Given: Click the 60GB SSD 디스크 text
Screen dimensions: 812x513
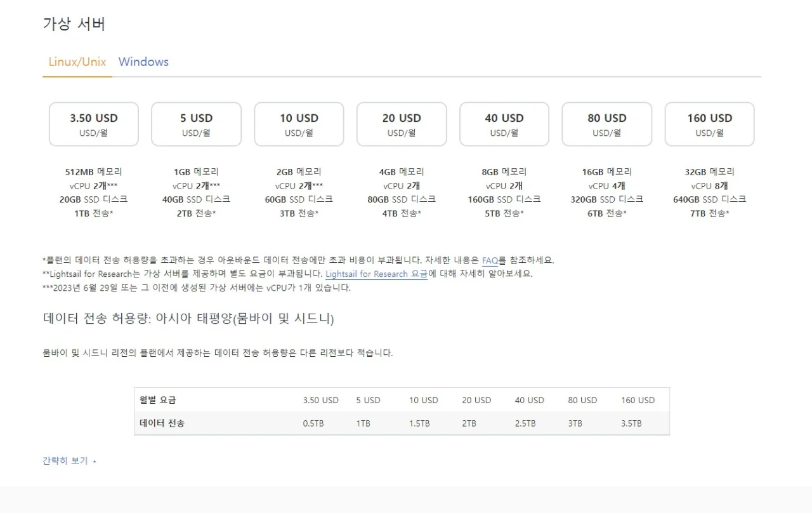Looking at the screenshot, I should (299, 199).
